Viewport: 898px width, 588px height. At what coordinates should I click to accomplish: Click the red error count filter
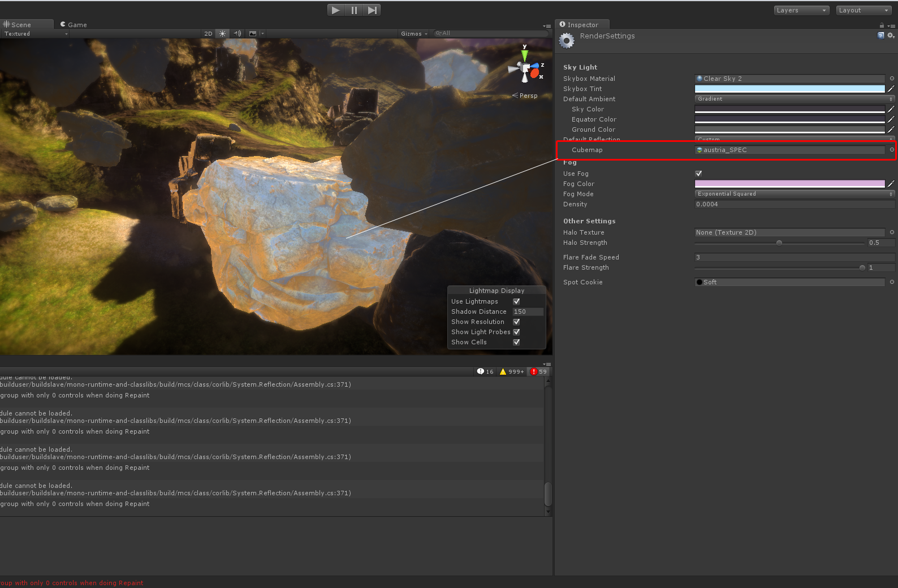538,371
